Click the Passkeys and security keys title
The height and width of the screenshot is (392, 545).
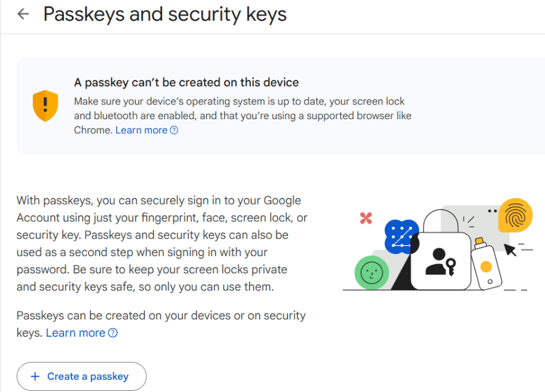click(165, 14)
